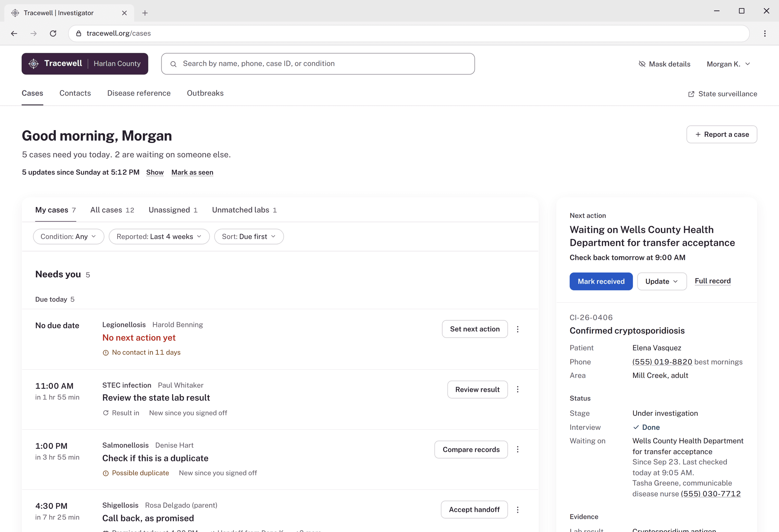Reload the page
The height and width of the screenshot is (532, 779).
click(53, 33)
